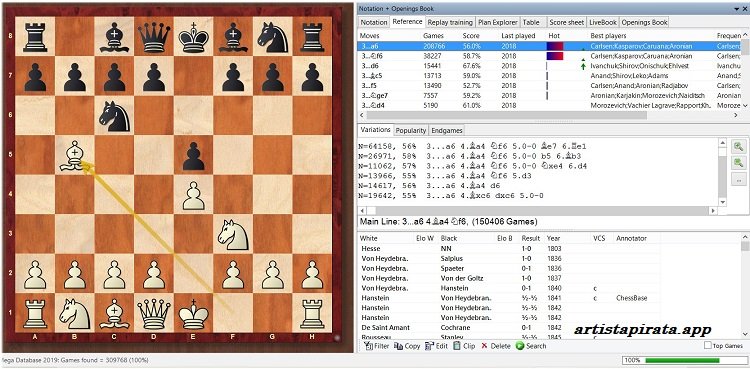Image resolution: width=750 pixels, height=369 pixels.
Task: Click the variation line ending in Nxe4 6.d4
Action: click(472, 166)
